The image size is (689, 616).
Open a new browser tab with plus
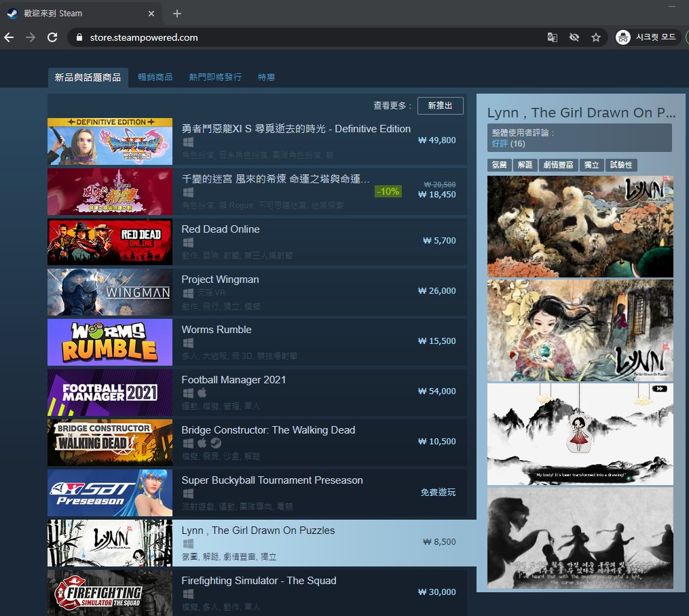(177, 14)
